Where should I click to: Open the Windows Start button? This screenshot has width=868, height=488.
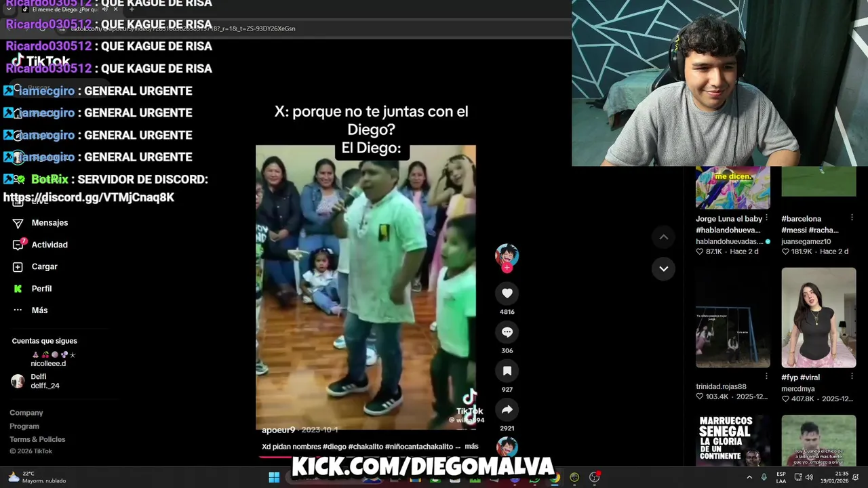(x=274, y=478)
